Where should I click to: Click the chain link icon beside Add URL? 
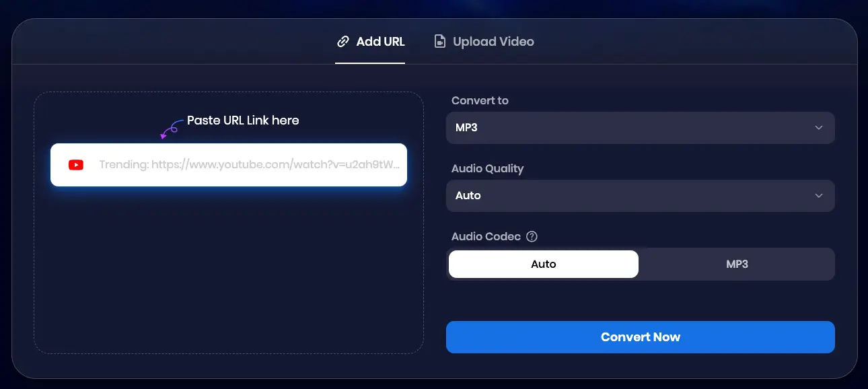(342, 41)
